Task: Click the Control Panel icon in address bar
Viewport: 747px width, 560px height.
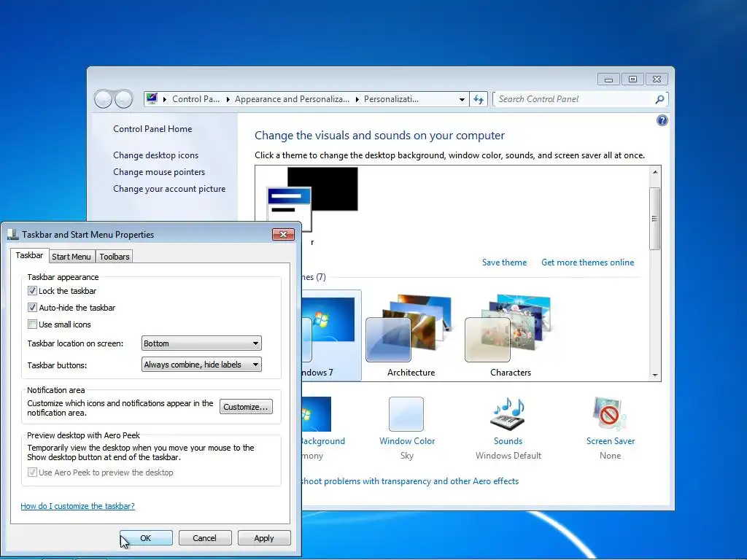Action: [x=152, y=98]
